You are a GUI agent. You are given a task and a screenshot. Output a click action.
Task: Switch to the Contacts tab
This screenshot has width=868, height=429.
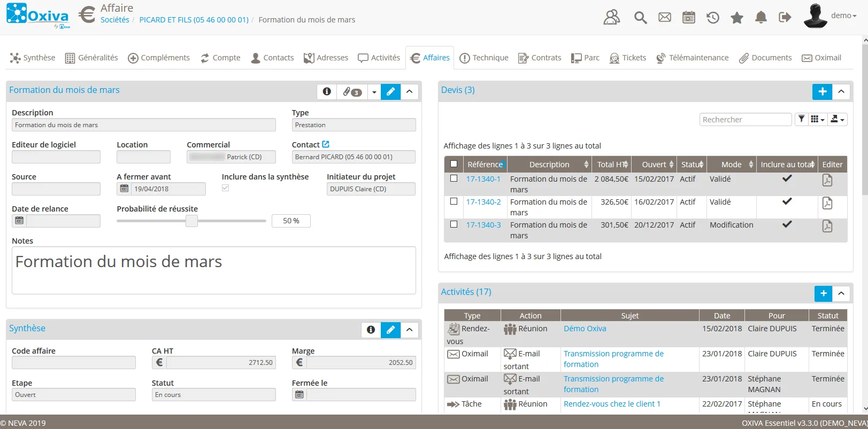click(x=272, y=58)
